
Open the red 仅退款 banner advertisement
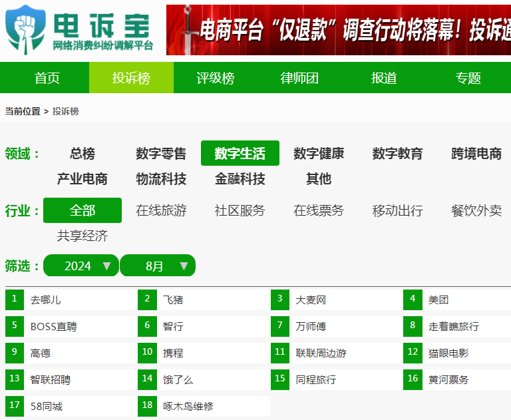click(339, 30)
